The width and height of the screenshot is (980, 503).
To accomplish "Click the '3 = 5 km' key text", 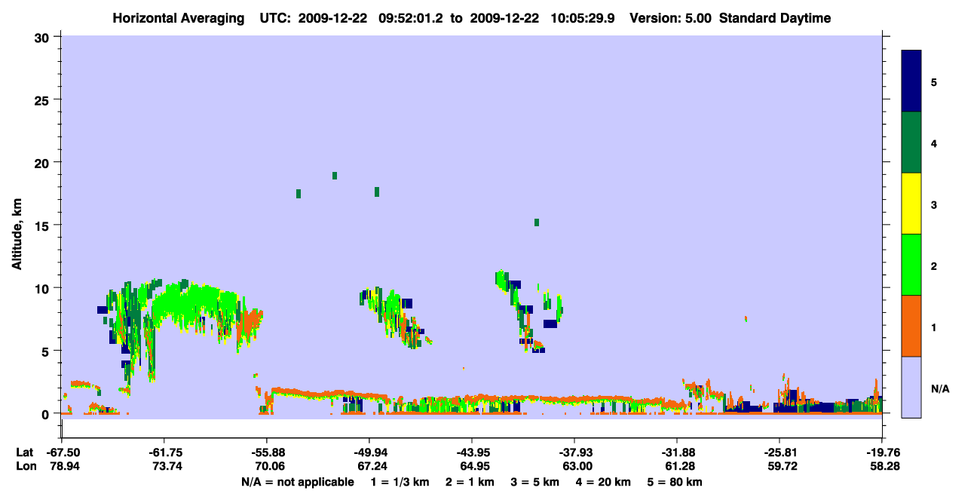I will (x=534, y=482).
